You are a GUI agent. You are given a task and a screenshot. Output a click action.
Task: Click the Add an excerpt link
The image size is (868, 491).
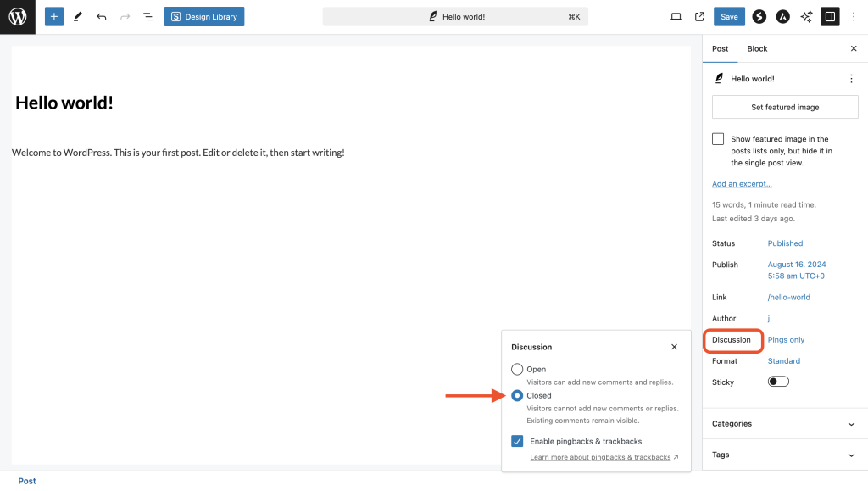pyautogui.click(x=742, y=184)
